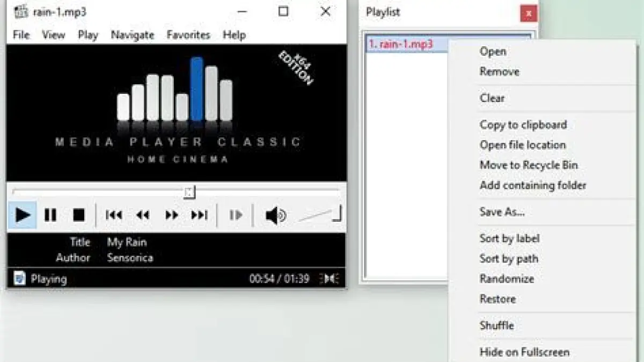Expand the Play menu

(x=87, y=35)
